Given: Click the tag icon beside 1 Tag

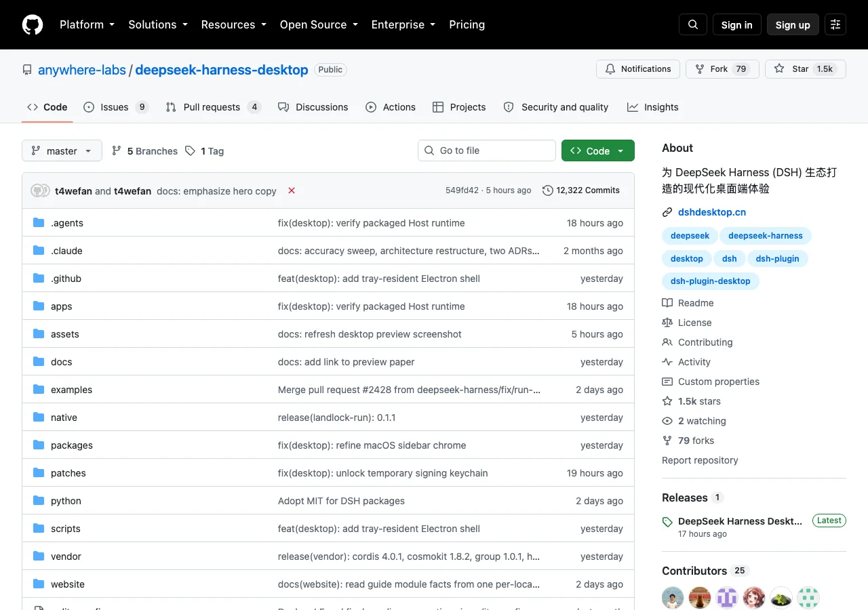Looking at the screenshot, I should [x=191, y=150].
